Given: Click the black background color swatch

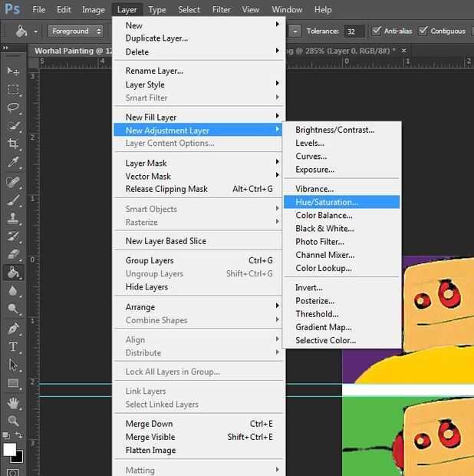Looking at the screenshot, I should (x=19, y=458).
